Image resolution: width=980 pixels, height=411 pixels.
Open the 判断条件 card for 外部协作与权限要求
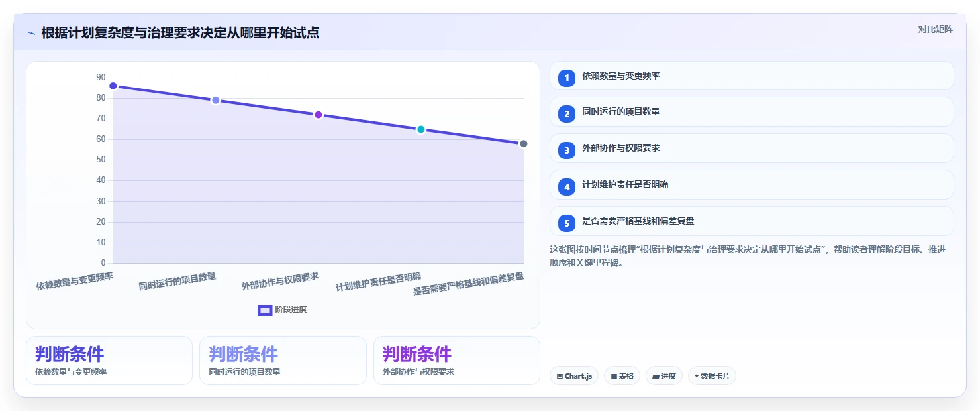(x=456, y=361)
